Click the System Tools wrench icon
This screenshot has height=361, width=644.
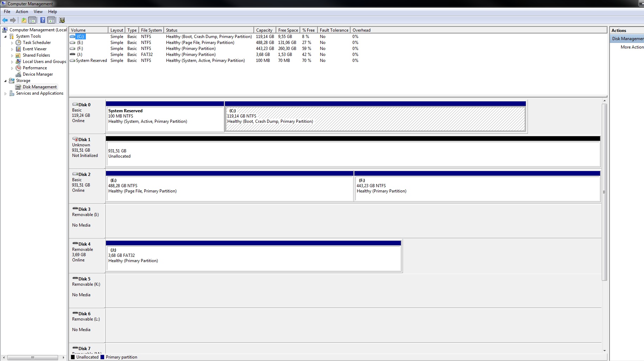[12, 36]
